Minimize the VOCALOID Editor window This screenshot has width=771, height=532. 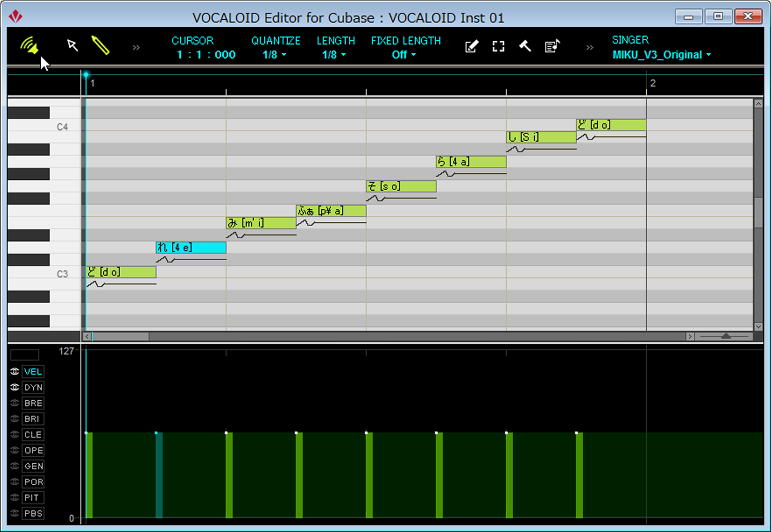click(688, 17)
